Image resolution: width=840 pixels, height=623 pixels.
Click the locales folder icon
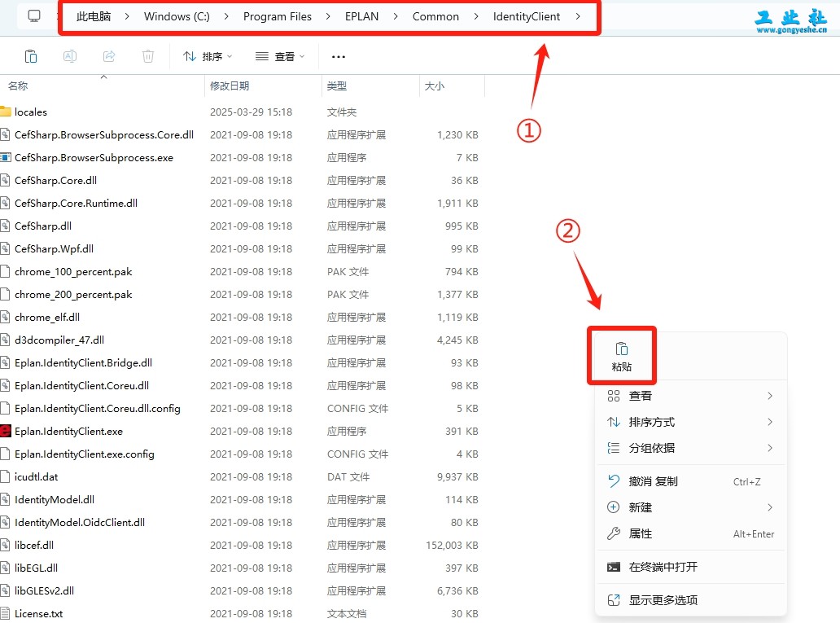(6, 112)
